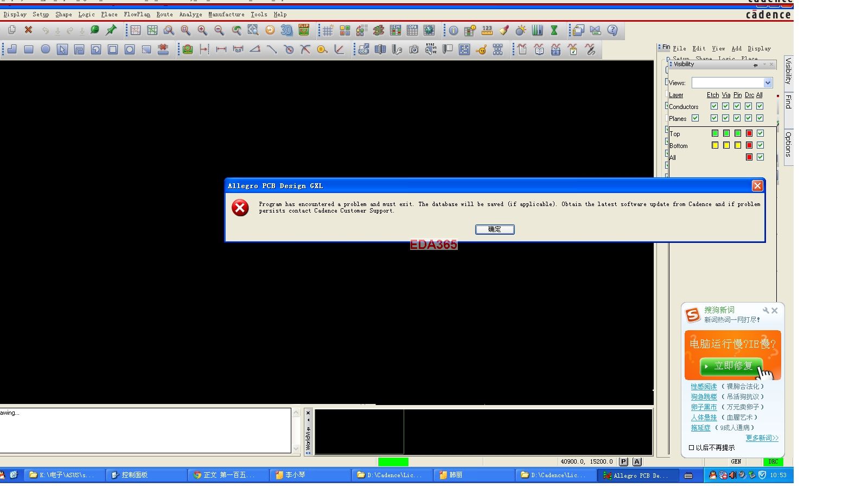Open the 性感阅读 link
The height and width of the screenshot is (488, 868).
[x=704, y=387]
